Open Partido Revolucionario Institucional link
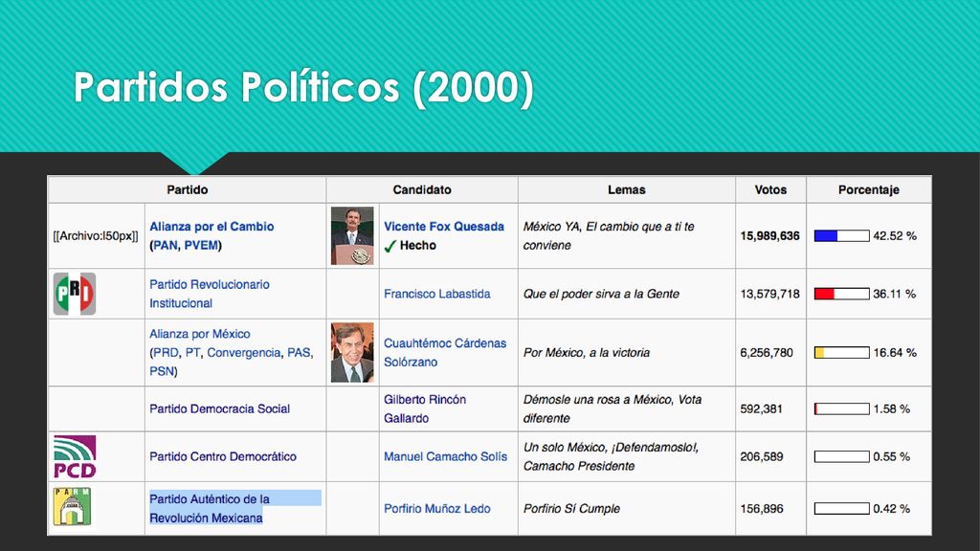 point(210,294)
